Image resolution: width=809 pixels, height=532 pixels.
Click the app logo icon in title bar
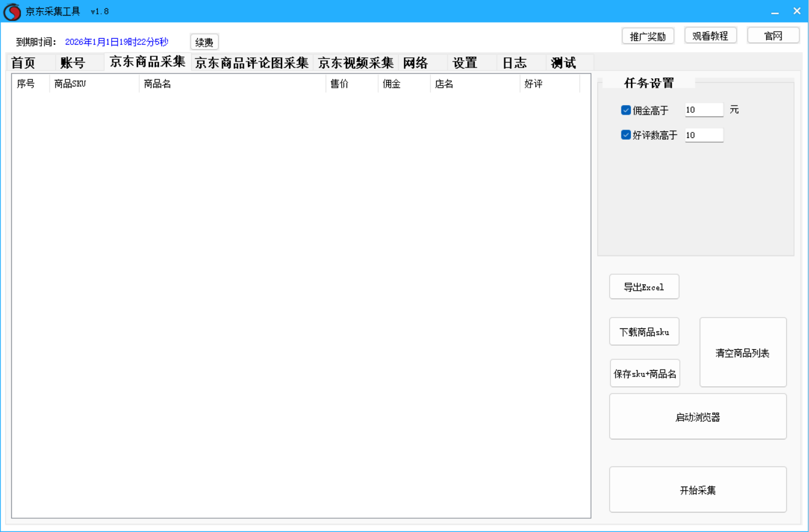click(12, 11)
